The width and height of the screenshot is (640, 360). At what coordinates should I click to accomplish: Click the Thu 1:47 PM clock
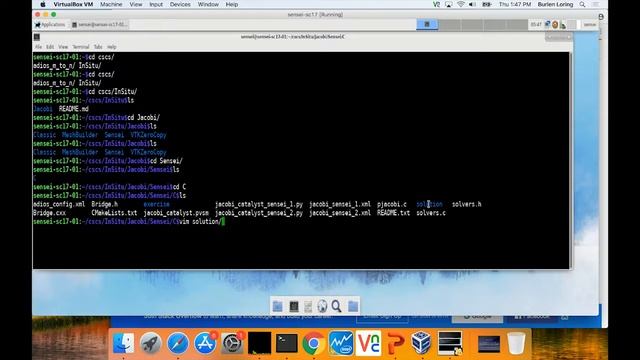pyautogui.click(x=515, y=4)
